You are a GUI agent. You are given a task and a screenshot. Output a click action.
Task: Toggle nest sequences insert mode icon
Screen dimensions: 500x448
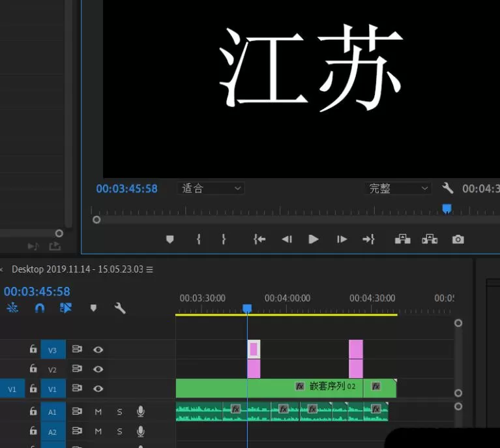click(12, 308)
